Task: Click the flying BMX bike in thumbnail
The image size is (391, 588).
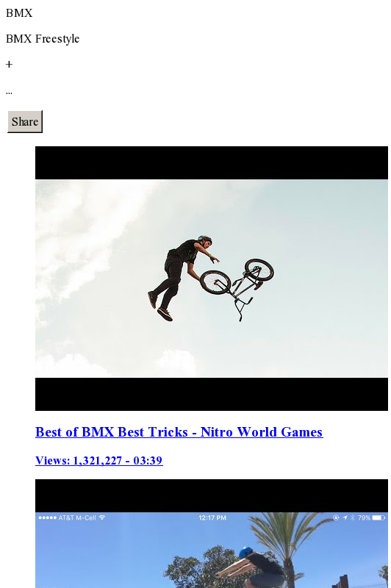Action: pyautogui.click(x=237, y=287)
